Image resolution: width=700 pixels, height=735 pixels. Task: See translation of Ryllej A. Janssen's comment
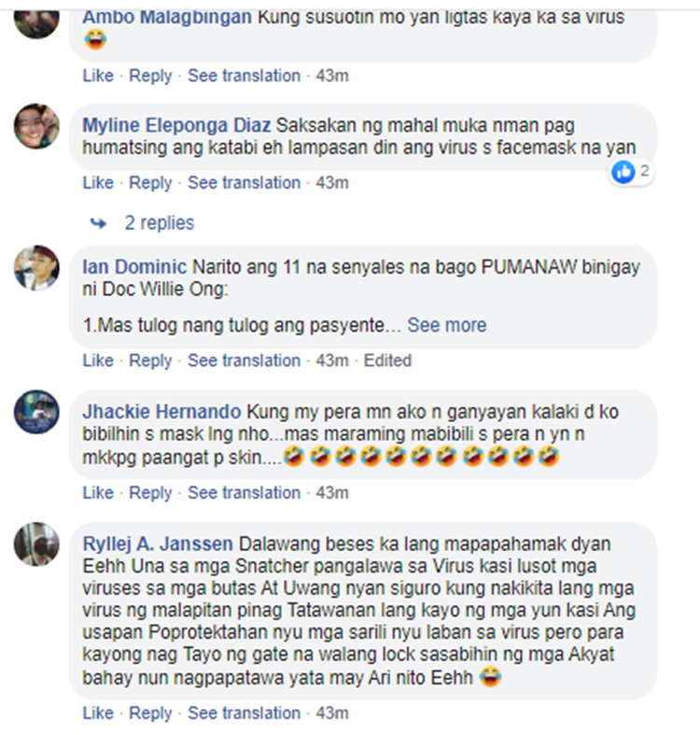tap(245, 713)
